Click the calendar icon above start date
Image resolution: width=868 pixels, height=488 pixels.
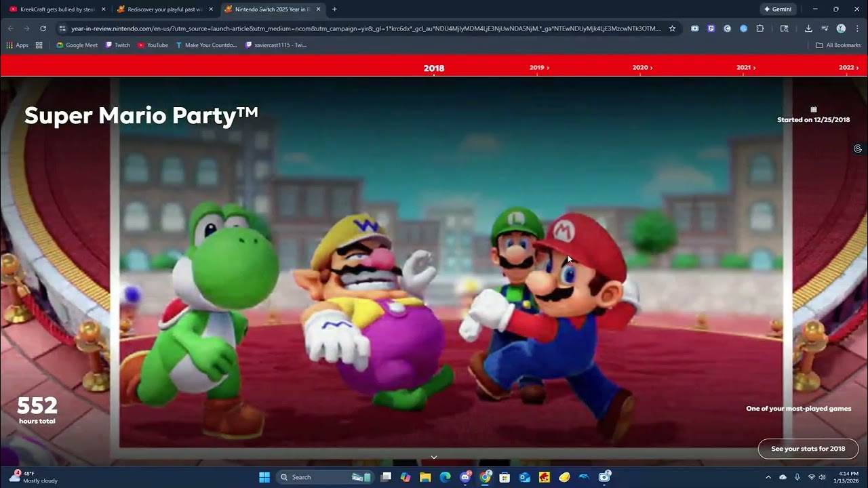(813, 109)
